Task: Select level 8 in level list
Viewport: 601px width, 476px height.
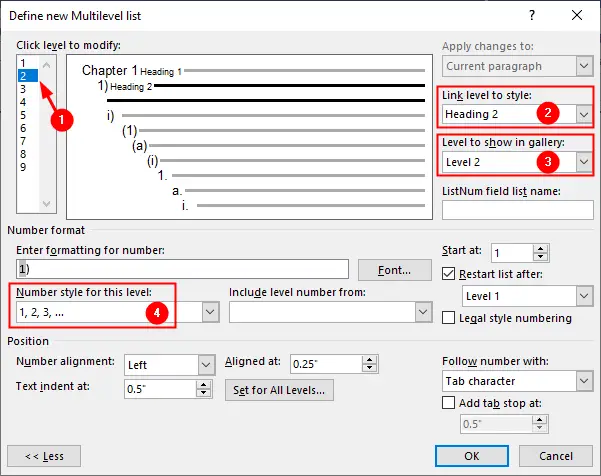Action: pyautogui.click(x=23, y=154)
